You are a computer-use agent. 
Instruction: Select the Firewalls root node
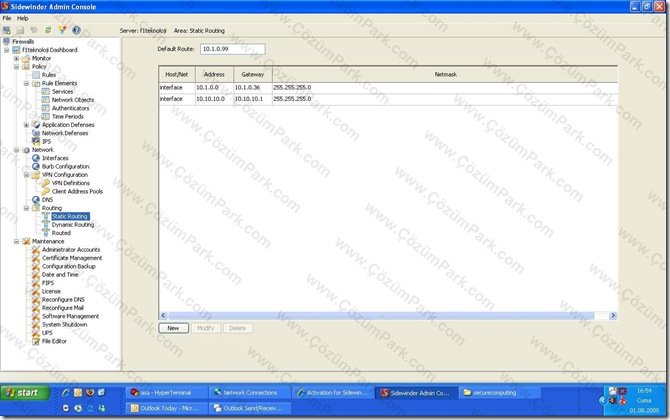(23, 41)
